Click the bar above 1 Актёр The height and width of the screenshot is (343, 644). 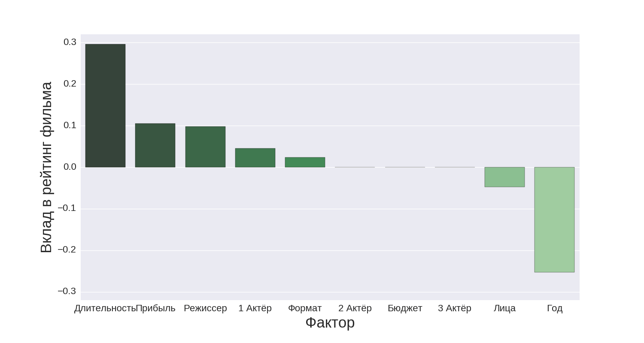coord(255,158)
